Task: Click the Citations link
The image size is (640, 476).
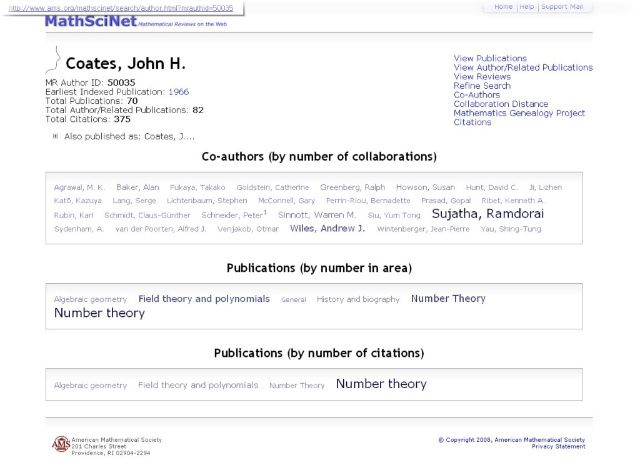Action: coord(472,122)
